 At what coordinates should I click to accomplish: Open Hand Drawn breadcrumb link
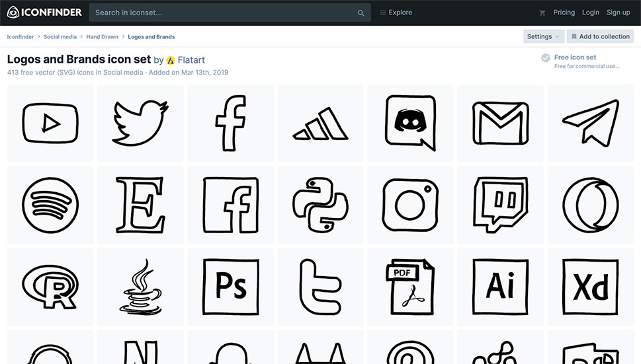coord(102,37)
